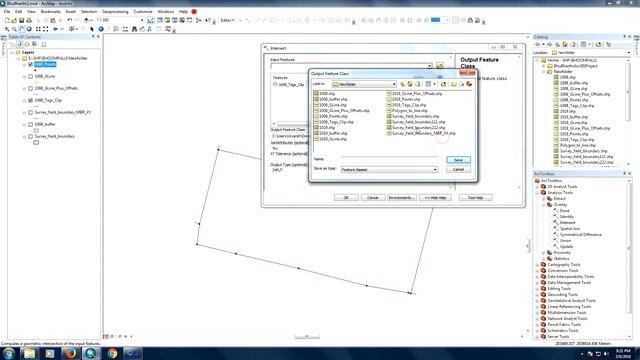Choose the Select Elements arrow tool
The width and height of the screenshot is (640, 360).
(x=92, y=29)
